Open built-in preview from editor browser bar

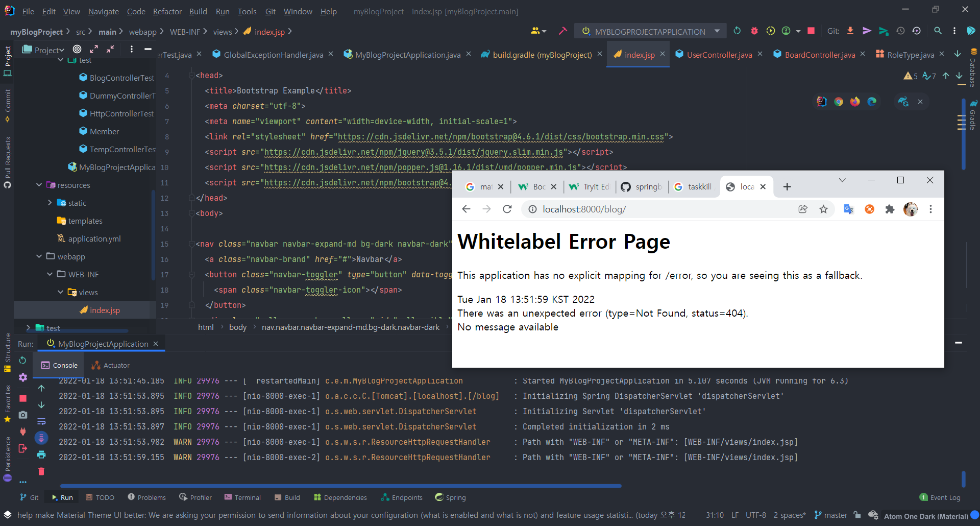(x=822, y=102)
